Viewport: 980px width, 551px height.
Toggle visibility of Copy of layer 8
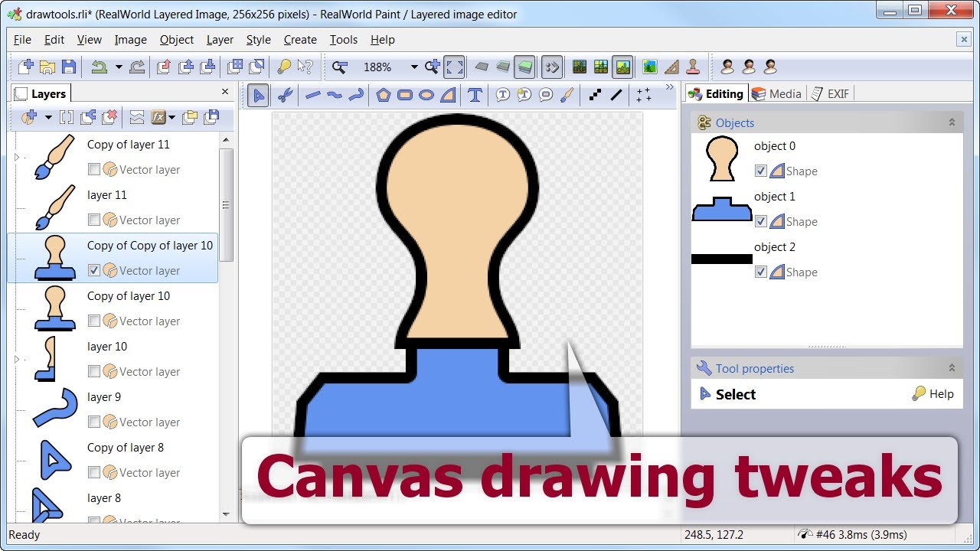click(x=93, y=472)
